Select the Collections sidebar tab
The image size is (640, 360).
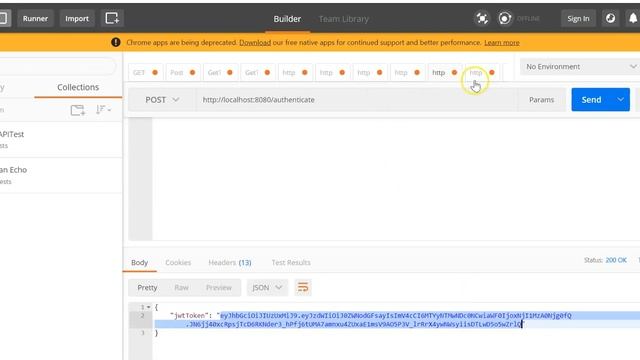[78, 87]
